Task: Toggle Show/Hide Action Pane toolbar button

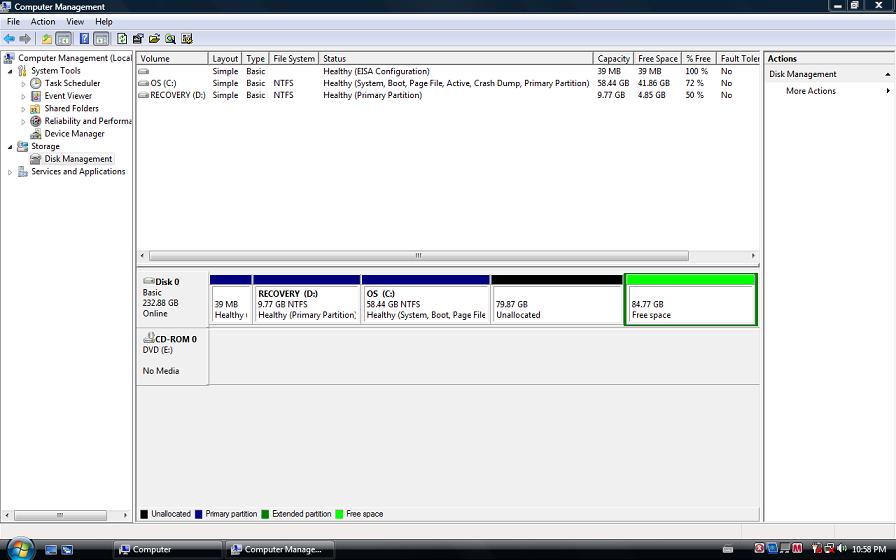Action: 101,39
